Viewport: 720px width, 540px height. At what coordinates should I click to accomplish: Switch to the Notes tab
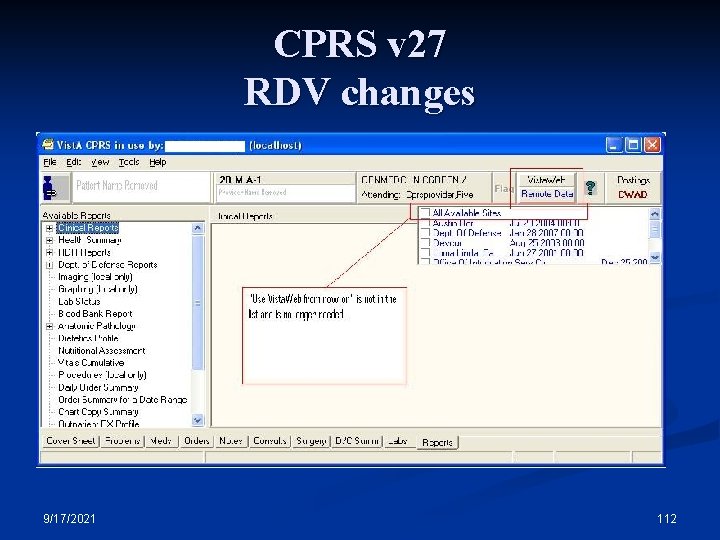pos(230,441)
